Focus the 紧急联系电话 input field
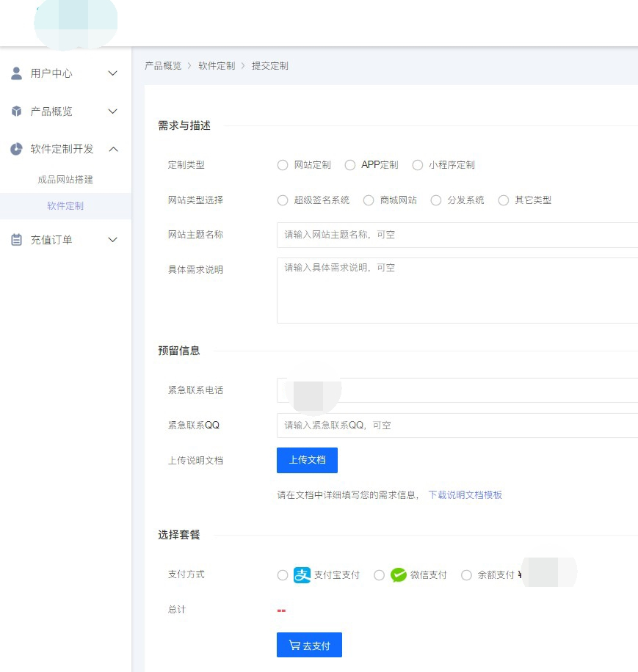The width and height of the screenshot is (638, 672). tap(457, 390)
